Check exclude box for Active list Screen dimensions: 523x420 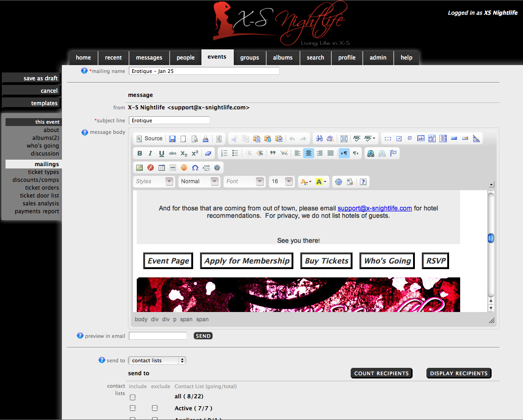pos(155,408)
